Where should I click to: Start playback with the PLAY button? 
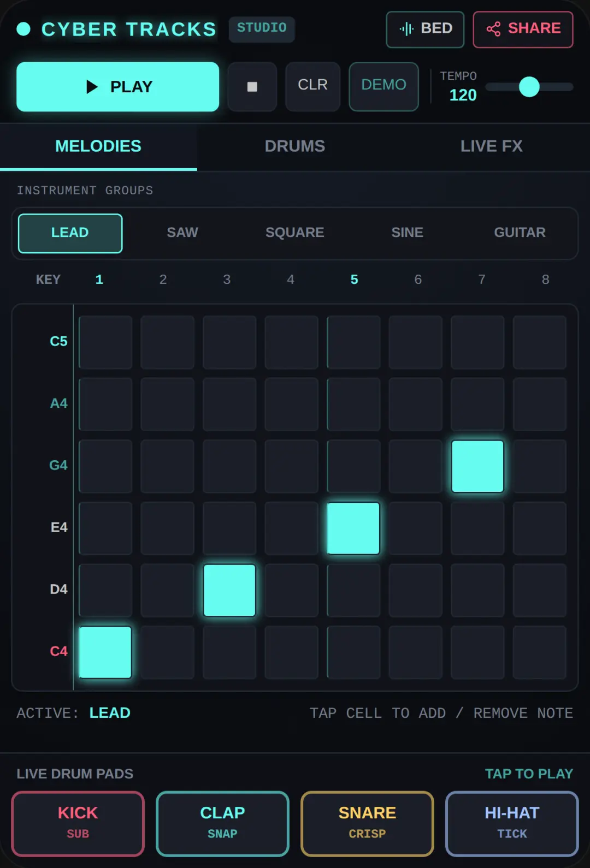point(117,87)
